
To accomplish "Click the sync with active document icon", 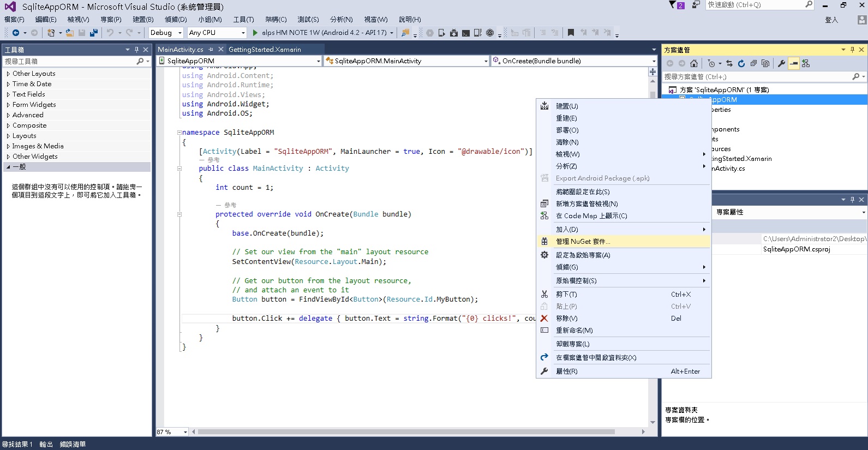I will tap(729, 63).
